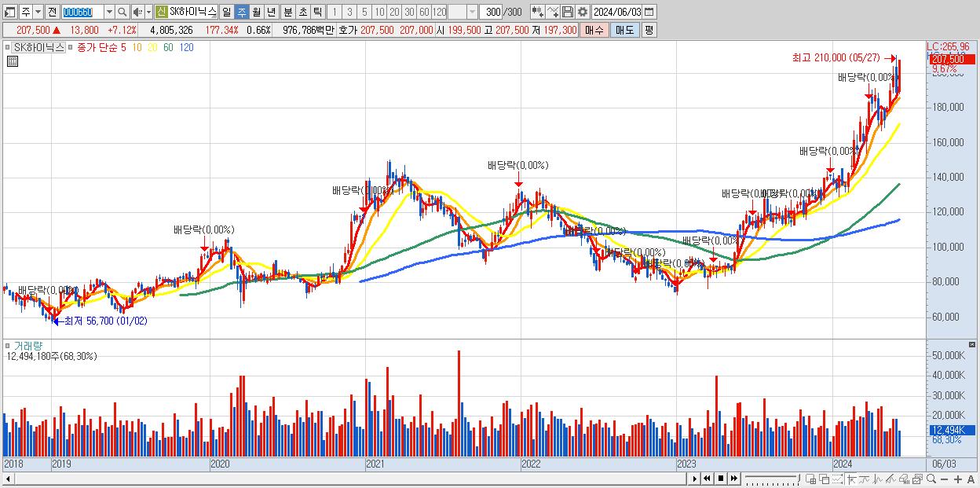Choose interval button 60

pyautogui.click(x=424, y=12)
